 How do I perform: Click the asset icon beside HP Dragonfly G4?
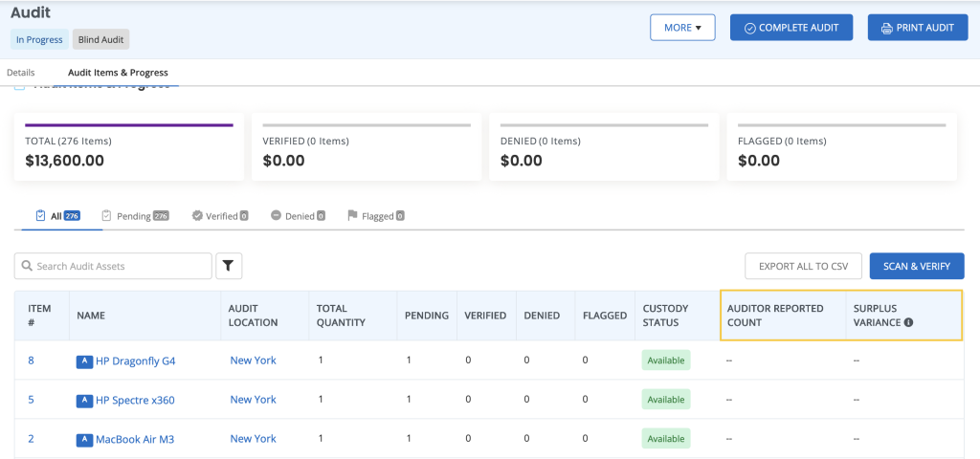[x=84, y=361]
